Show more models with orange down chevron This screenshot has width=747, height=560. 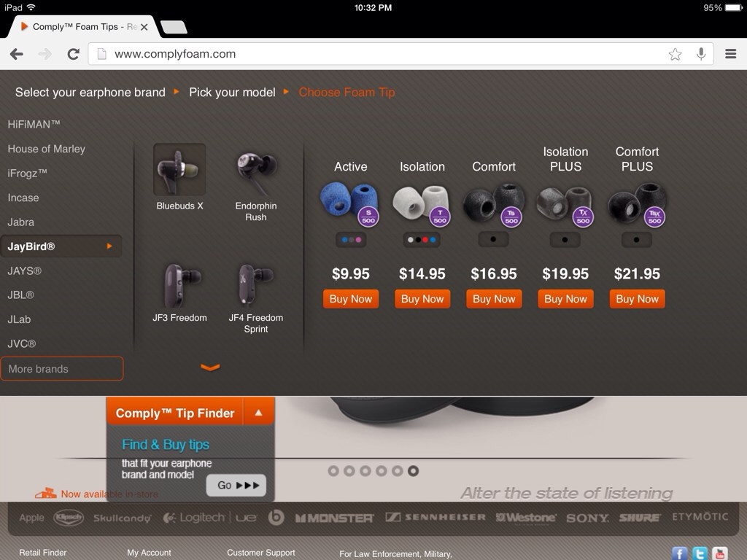point(210,367)
